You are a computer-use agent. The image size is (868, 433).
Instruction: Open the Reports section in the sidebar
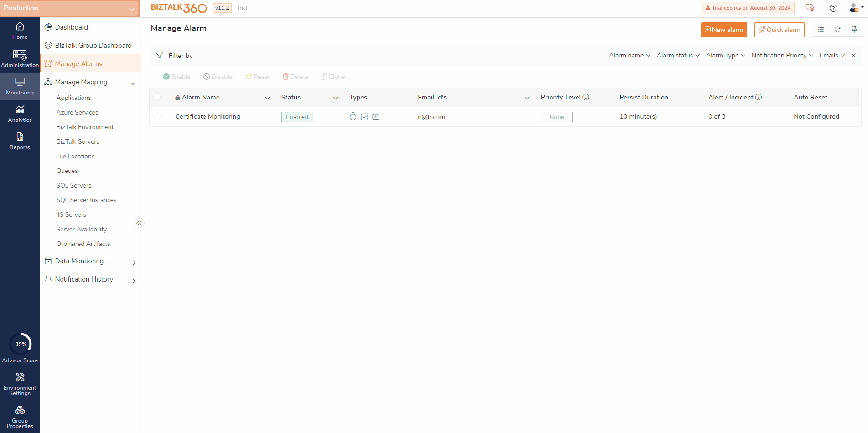click(x=20, y=141)
